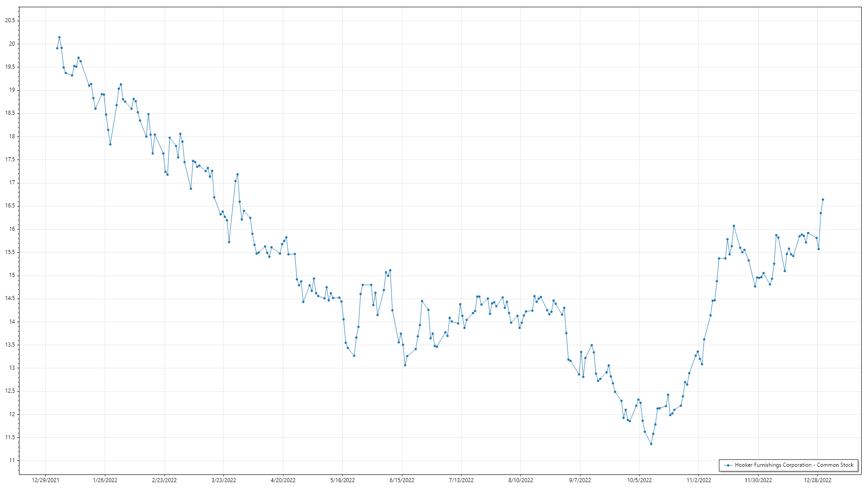Click the 20.5 y-axis tick label
The width and height of the screenshot is (868, 488).
(10, 20)
